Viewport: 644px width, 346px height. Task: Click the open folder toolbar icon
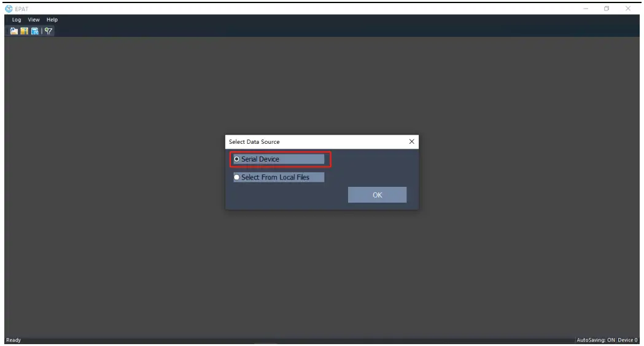click(x=14, y=31)
